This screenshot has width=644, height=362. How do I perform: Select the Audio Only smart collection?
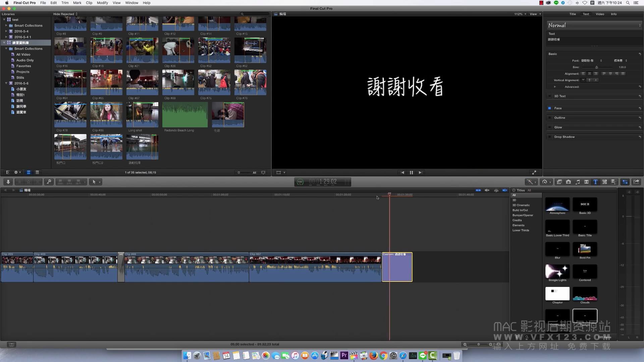click(25, 60)
